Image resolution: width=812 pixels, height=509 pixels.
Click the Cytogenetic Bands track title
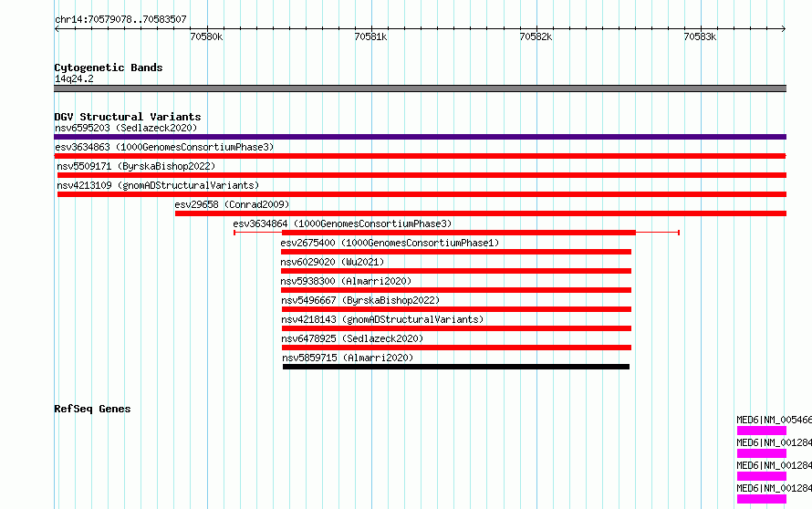coord(109,68)
